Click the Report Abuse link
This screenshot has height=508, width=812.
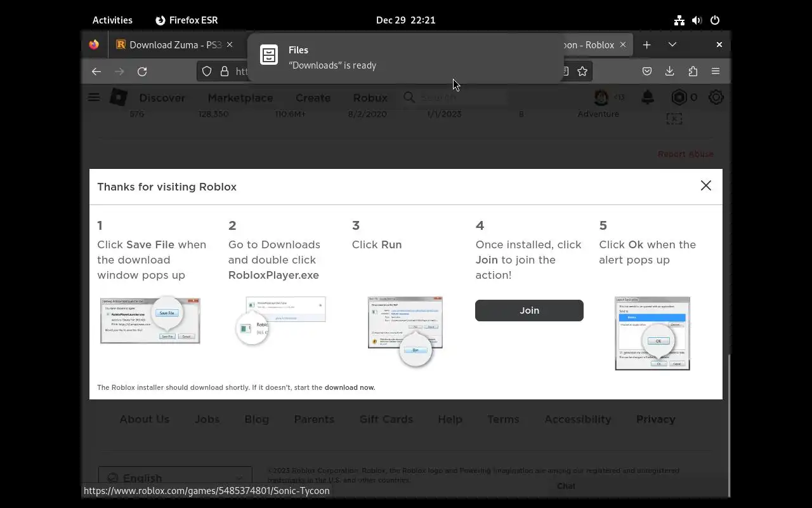pyautogui.click(x=685, y=154)
